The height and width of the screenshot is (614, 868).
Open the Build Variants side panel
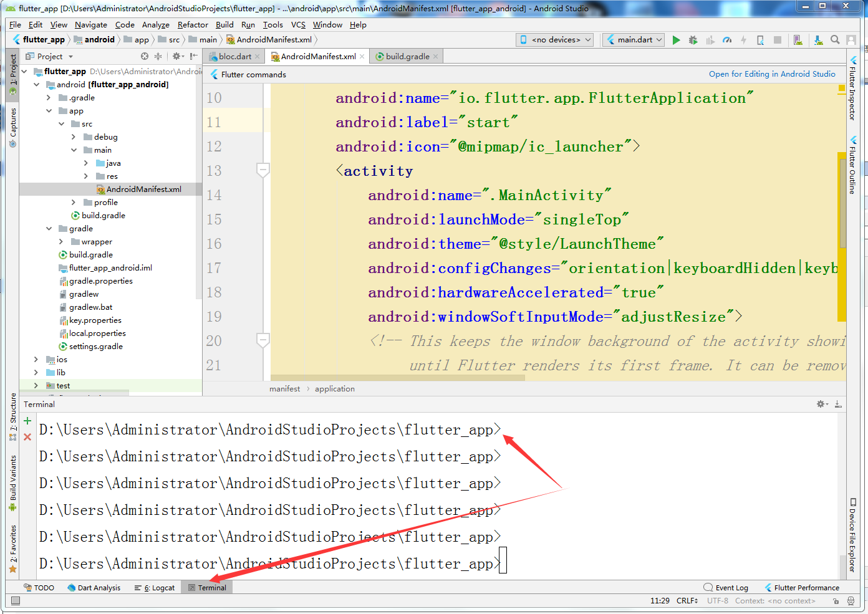12,484
